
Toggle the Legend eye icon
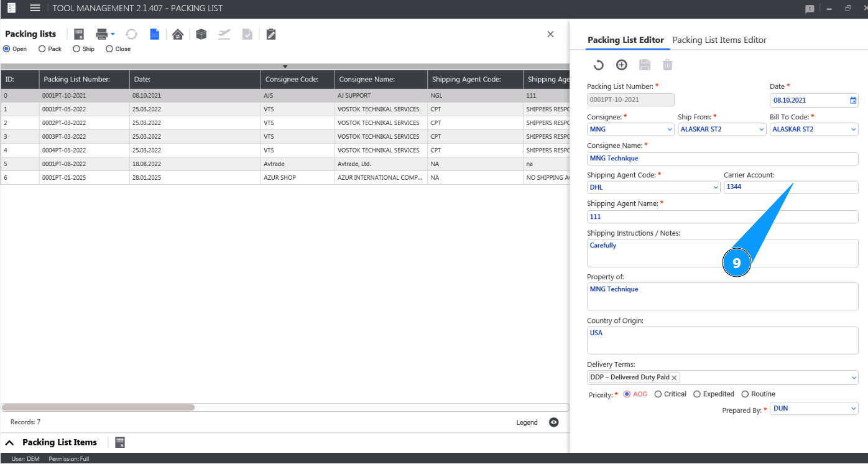point(553,422)
